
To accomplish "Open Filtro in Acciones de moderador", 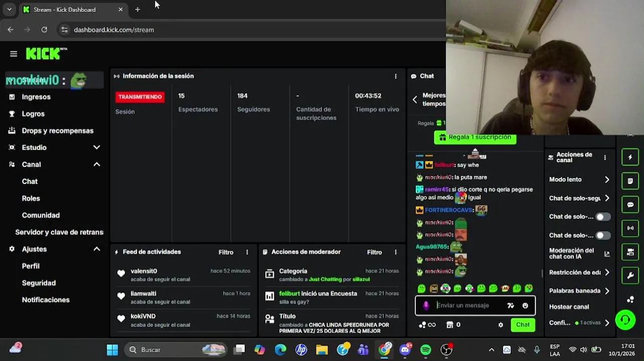I will 374,252.
